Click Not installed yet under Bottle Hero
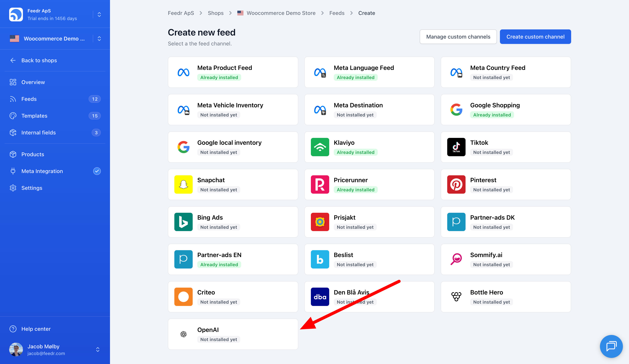This screenshot has height=364, width=629. tap(492, 302)
